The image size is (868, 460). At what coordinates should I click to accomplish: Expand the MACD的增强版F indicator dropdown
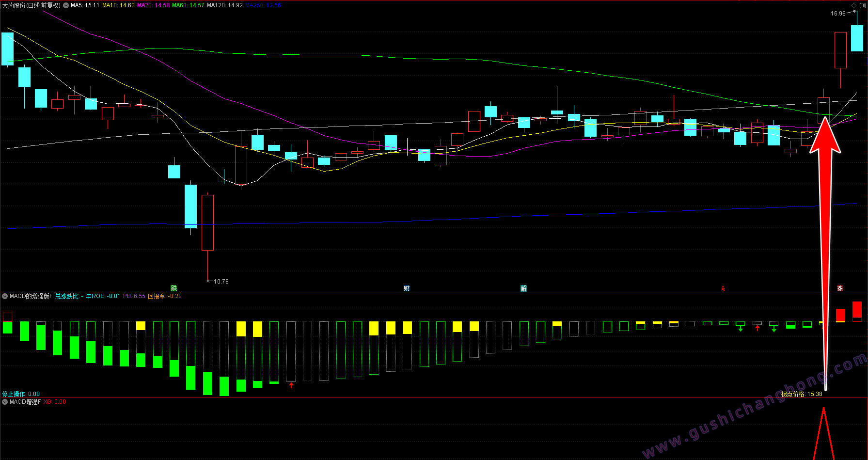[5, 296]
